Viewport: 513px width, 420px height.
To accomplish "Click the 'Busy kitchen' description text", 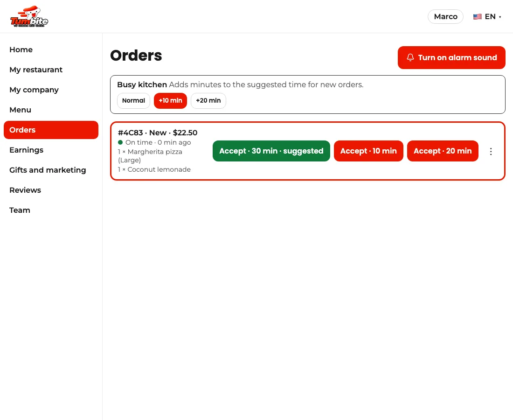I will click(240, 85).
